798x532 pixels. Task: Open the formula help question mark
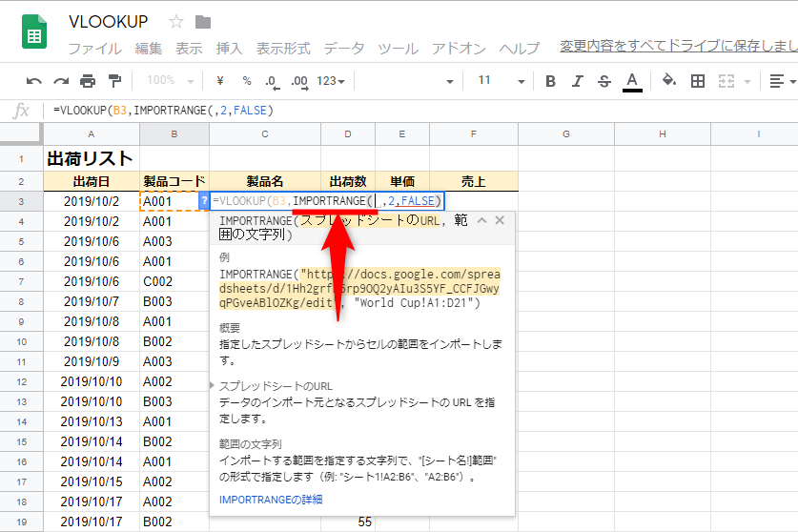coord(204,201)
